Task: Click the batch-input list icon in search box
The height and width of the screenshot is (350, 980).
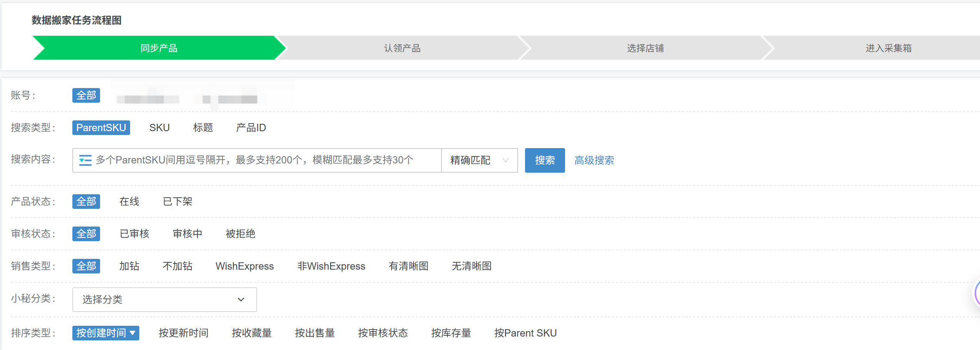Action: pyautogui.click(x=85, y=160)
